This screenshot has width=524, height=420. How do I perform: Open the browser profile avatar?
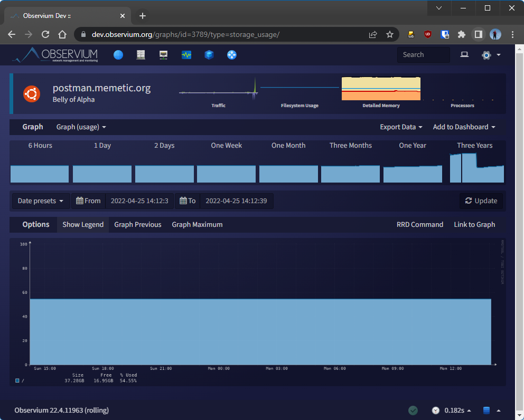tap(495, 34)
